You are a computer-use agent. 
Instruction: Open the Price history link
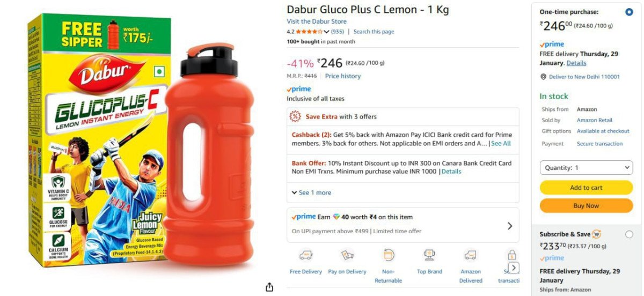point(343,76)
